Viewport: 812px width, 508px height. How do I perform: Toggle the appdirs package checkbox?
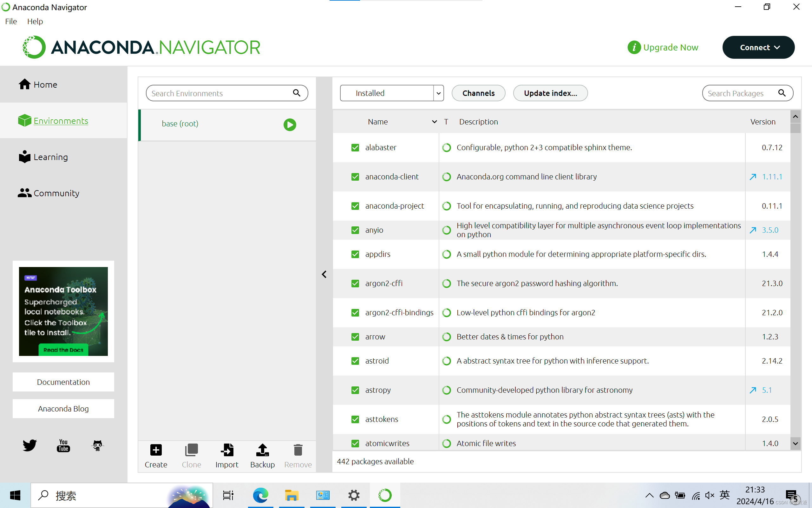pos(355,254)
